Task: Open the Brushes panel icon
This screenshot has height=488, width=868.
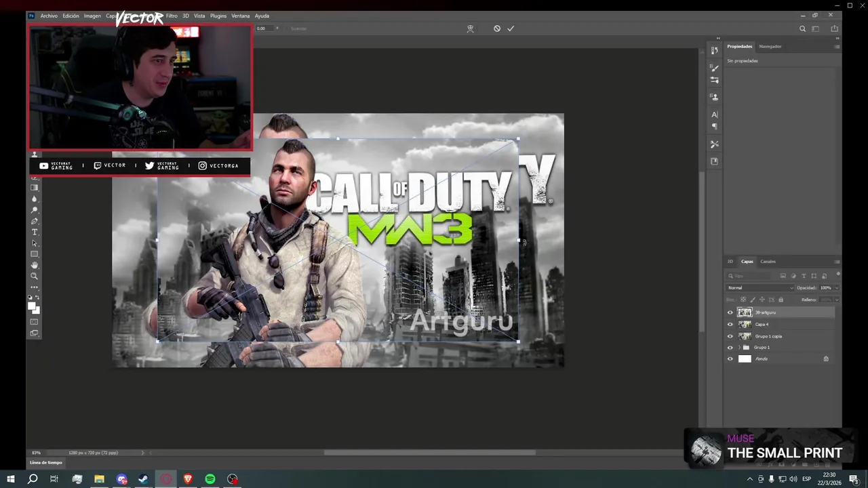Action: tap(714, 68)
